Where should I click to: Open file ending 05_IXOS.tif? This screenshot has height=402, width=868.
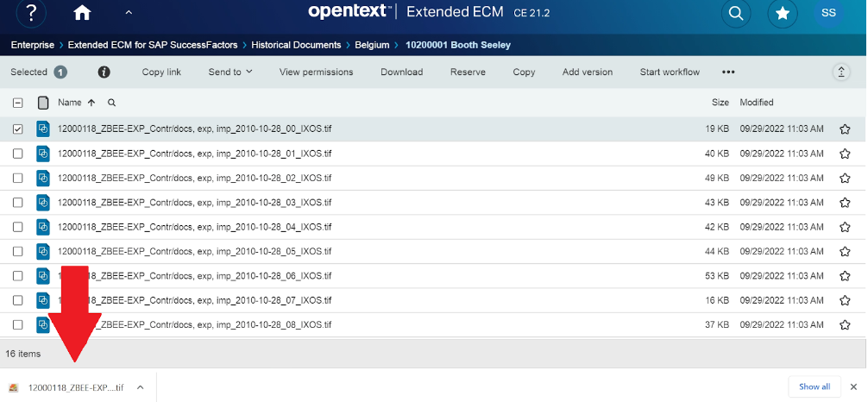click(194, 251)
